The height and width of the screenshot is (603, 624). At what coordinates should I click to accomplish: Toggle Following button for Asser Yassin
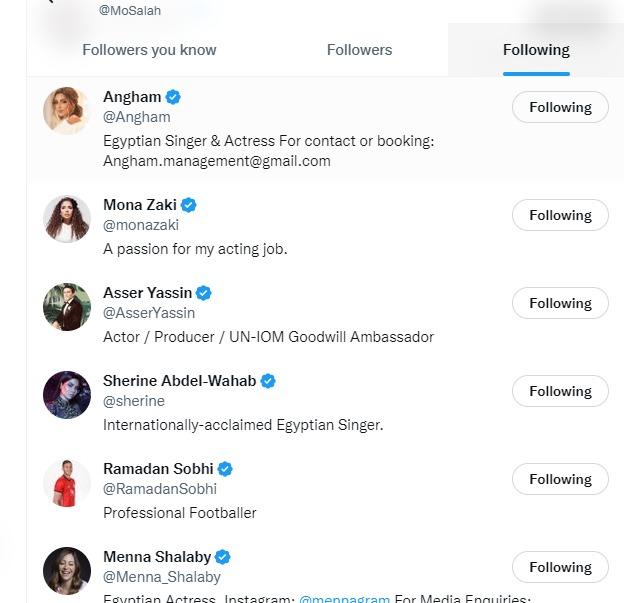pos(560,303)
